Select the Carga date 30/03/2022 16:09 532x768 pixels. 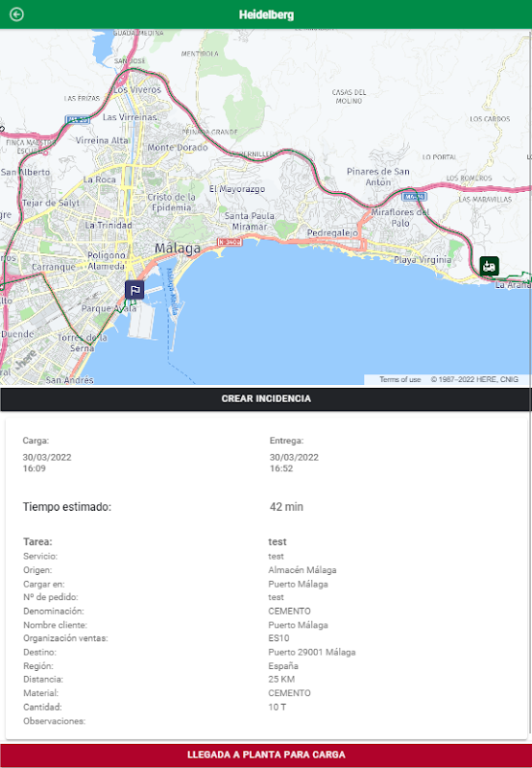[47, 463]
